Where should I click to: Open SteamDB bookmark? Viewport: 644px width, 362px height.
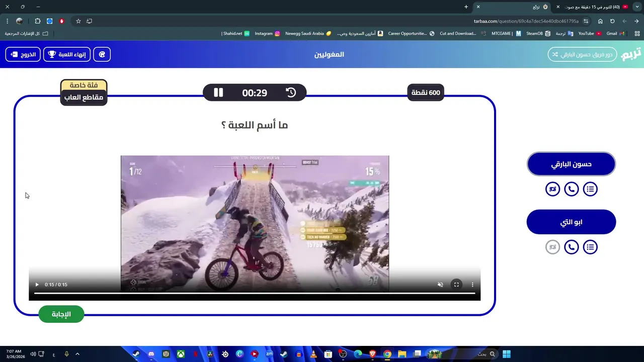(538, 34)
